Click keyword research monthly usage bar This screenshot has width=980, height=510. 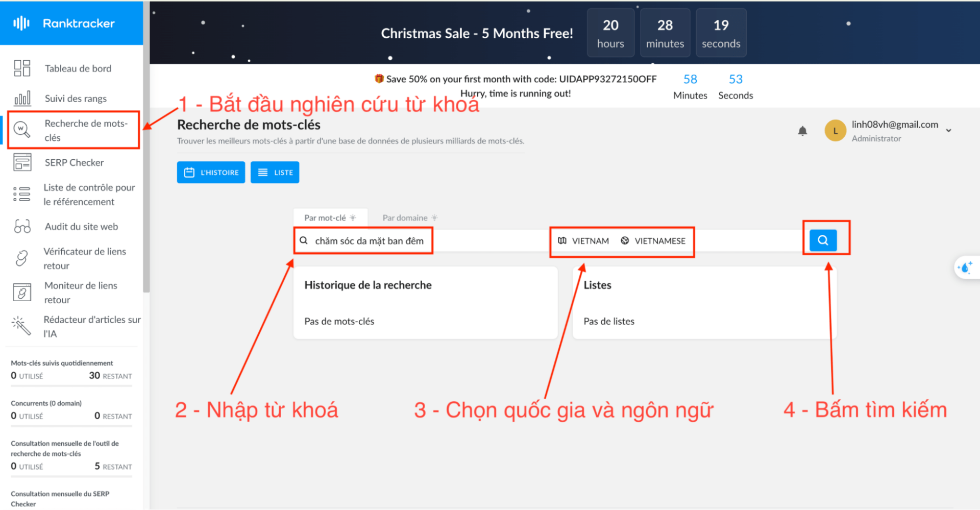(x=71, y=476)
